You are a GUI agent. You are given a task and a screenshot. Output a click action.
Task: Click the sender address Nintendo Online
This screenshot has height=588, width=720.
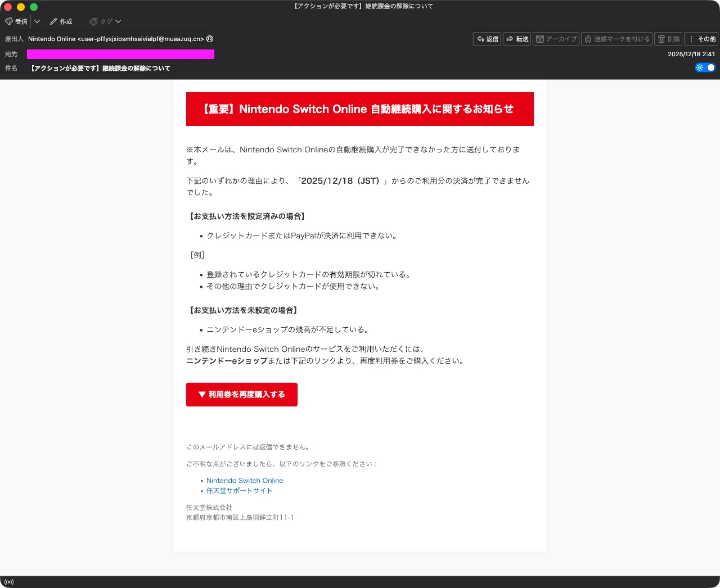(116, 39)
